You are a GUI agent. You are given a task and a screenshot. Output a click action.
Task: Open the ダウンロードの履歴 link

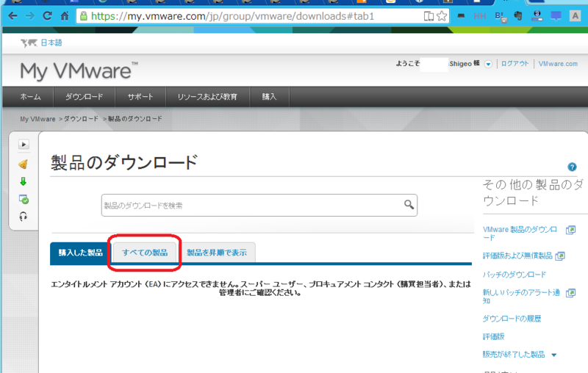pyautogui.click(x=512, y=319)
